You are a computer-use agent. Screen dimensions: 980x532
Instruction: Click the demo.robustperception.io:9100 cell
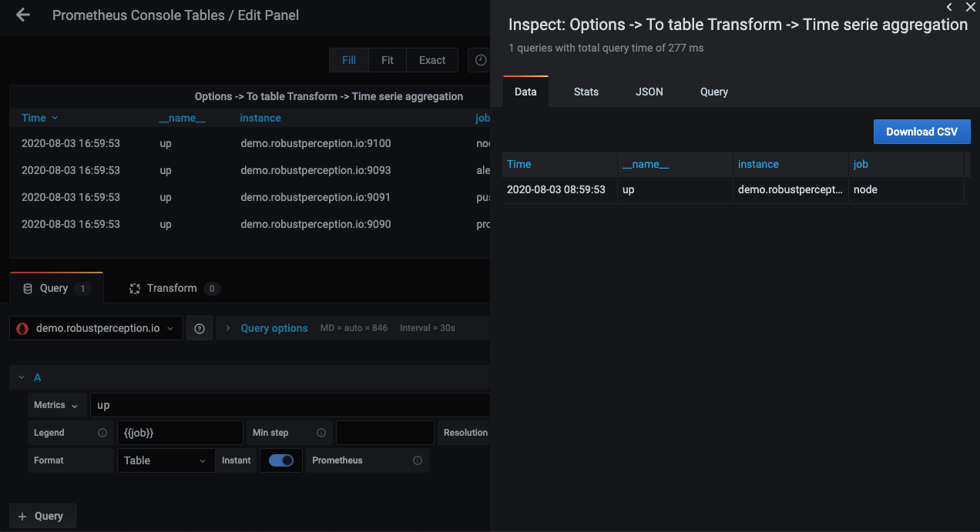click(316, 143)
